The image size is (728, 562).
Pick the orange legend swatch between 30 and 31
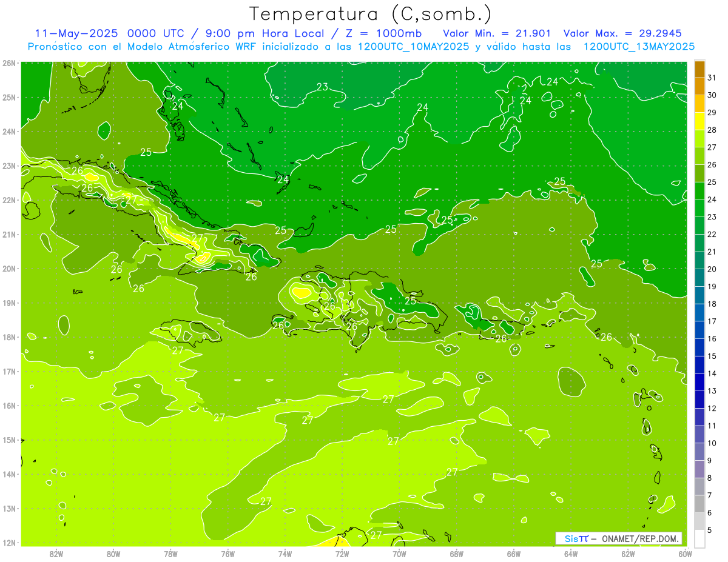coord(699,87)
